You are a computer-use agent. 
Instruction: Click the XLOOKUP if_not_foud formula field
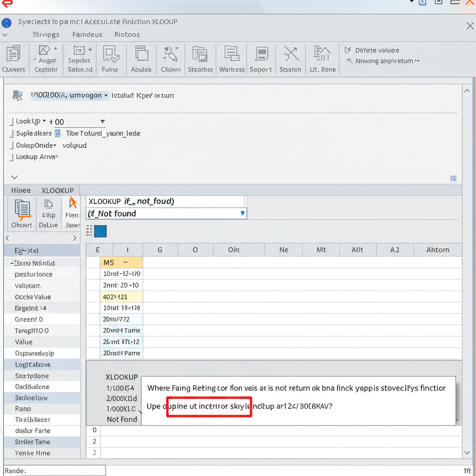165,201
